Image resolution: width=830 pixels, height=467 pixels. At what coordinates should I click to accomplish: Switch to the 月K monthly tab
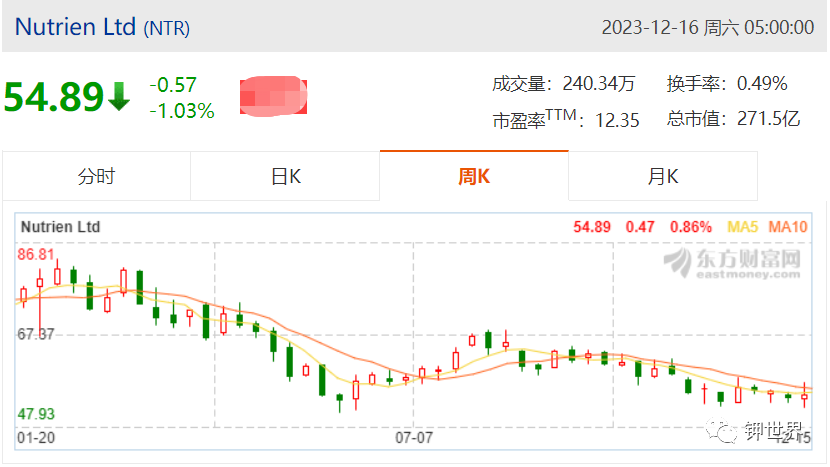663,176
